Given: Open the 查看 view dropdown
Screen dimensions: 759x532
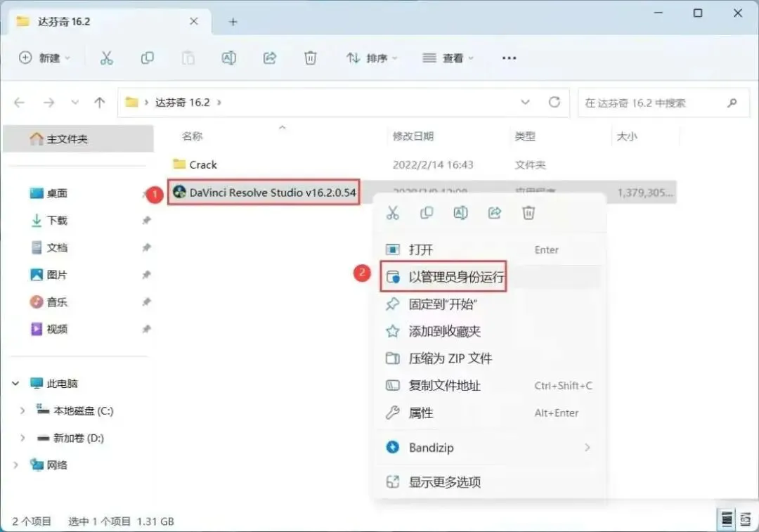Looking at the screenshot, I should [448, 58].
